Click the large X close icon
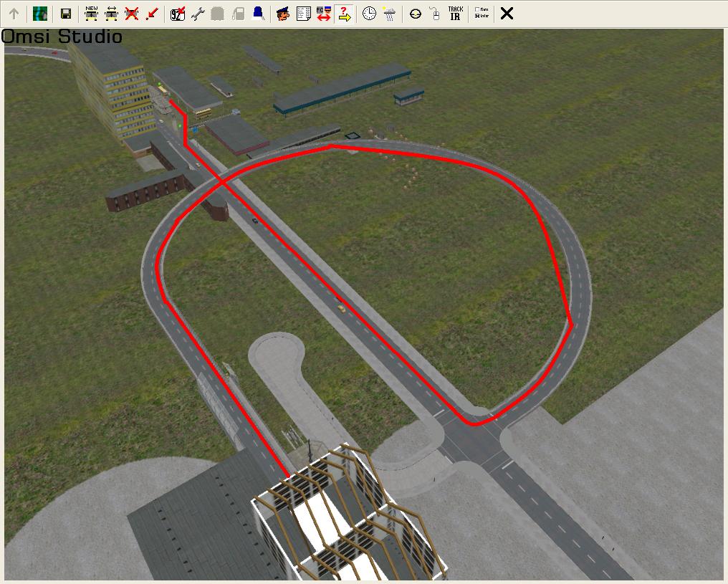Image resolution: width=728 pixels, height=584 pixels. click(x=507, y=14)
